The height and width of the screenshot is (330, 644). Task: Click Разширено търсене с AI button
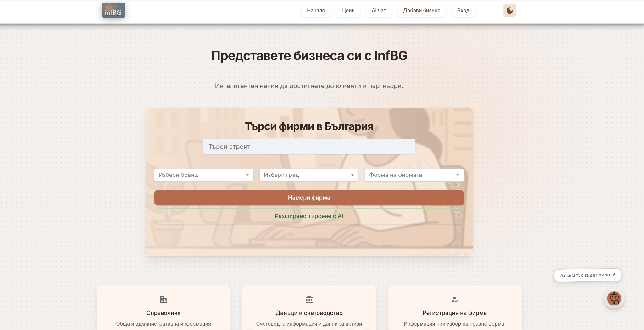[x=309, y=216]
